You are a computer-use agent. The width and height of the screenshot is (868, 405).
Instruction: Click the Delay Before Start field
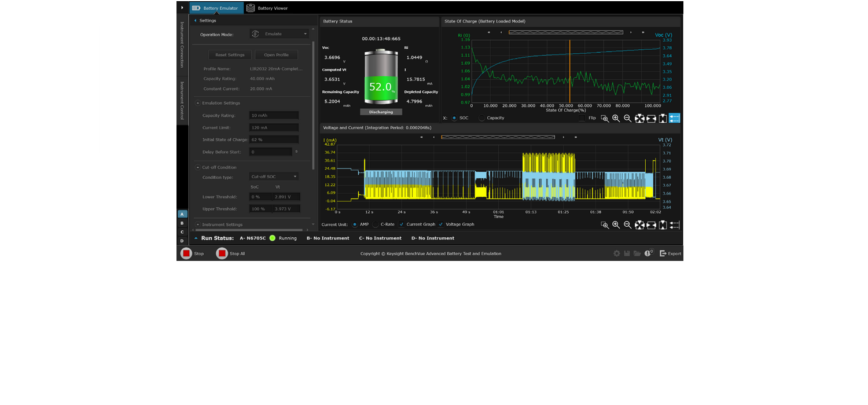click(270, 152)
